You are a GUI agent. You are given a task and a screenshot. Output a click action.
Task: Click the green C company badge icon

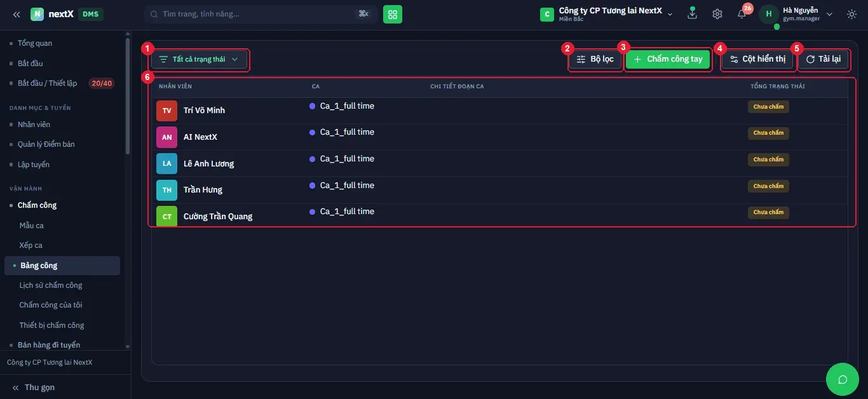click(x=546, y=14)
